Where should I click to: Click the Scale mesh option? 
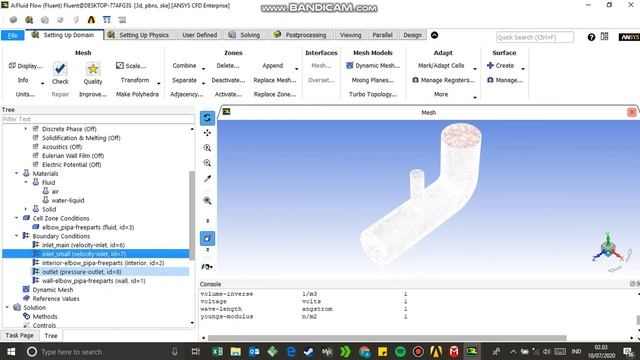click(131, 66)
